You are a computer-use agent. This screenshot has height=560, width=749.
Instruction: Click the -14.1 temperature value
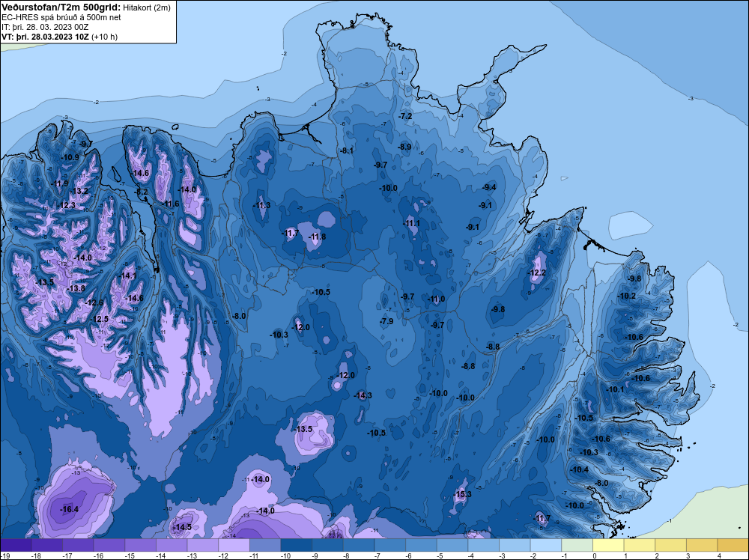127,276
